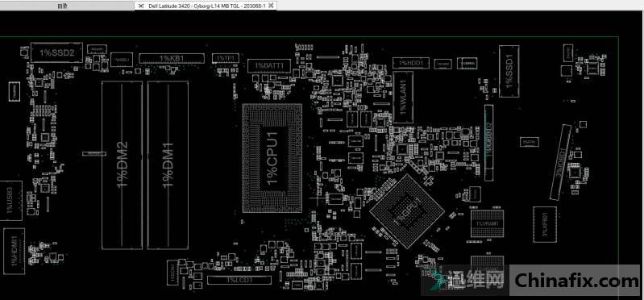This screenshot has height=300, width=644.
Task: Select the 1%LCD1 connector
Action: click(x=239, y=281)
